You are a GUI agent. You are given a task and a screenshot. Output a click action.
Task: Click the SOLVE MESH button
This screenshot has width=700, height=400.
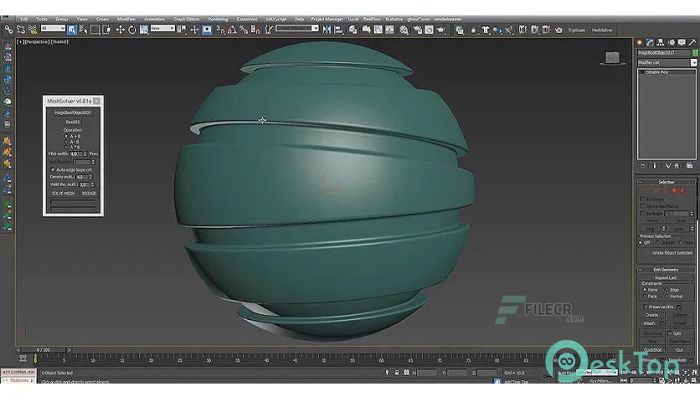(x=63, y=193)
